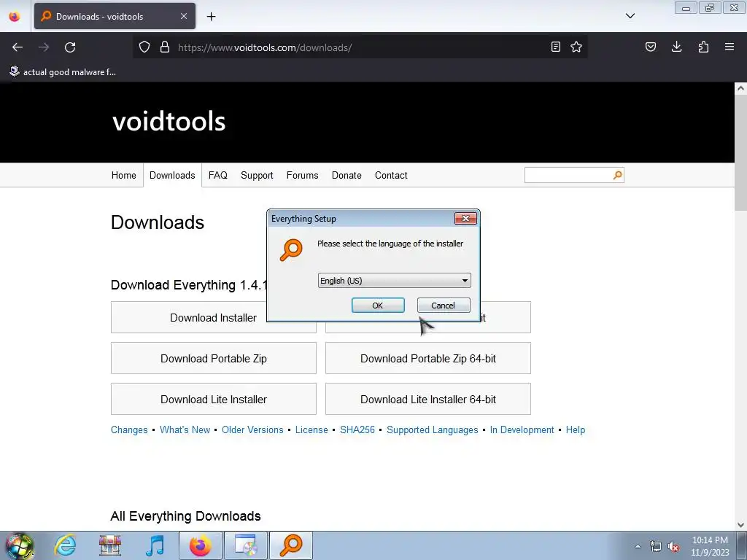Click the site security padlock icon
The image size is (747, 560).
tap(165, 47)
